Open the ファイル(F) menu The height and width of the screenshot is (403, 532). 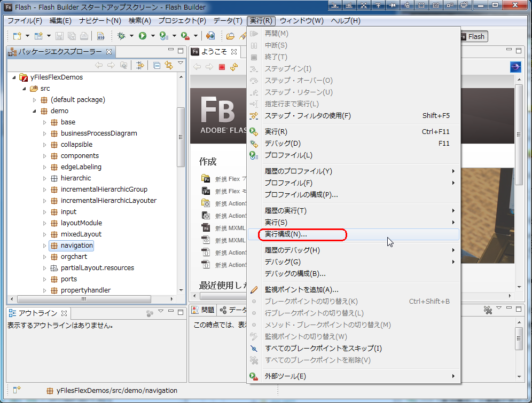click(25, 21)
